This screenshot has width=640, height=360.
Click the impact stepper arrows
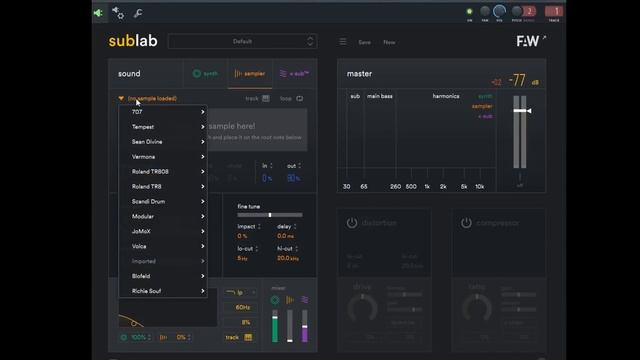tap(259, 227)
